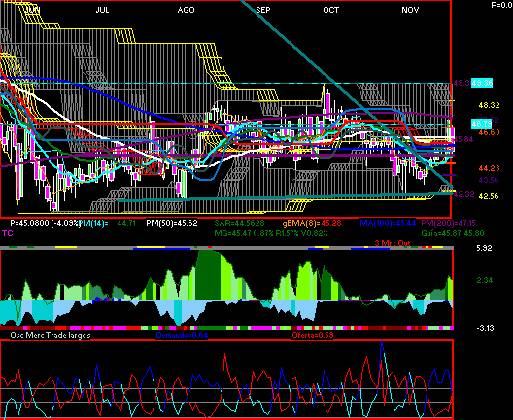This screenshot has height=420, width=513.
Task: Click the purple TC label
Action: [x=8, y=233]
